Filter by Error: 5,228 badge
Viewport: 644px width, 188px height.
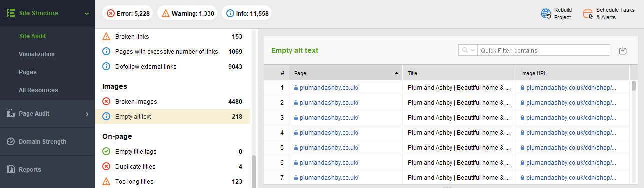click(128, 14)
